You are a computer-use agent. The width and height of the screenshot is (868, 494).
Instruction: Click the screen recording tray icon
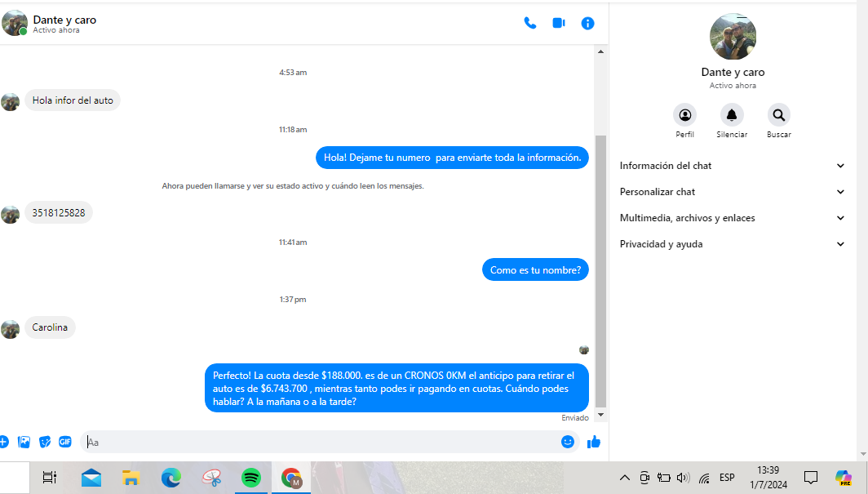click(644, 478)
